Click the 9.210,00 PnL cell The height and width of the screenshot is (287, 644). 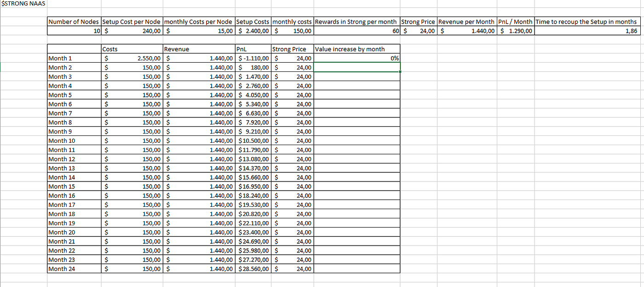(x=253, y=131)
